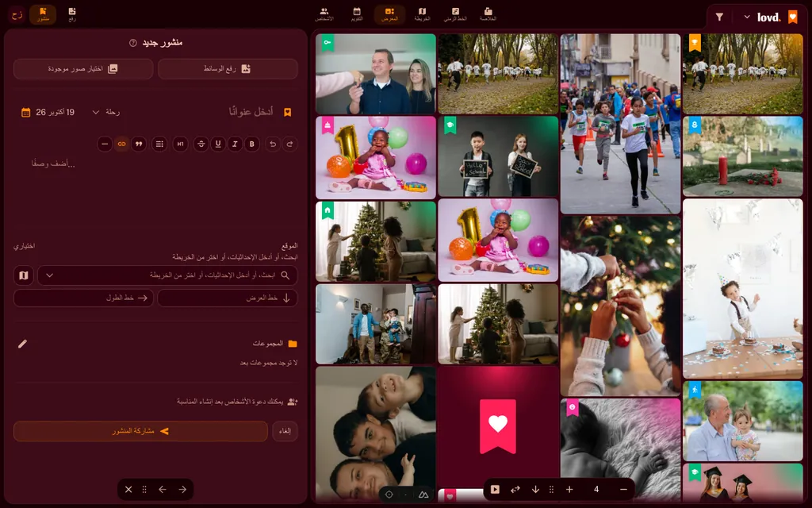This screenshot has width=812, height=508.
Task: Open the map picker icon beside the location search
Action: (x=24, y=275)
